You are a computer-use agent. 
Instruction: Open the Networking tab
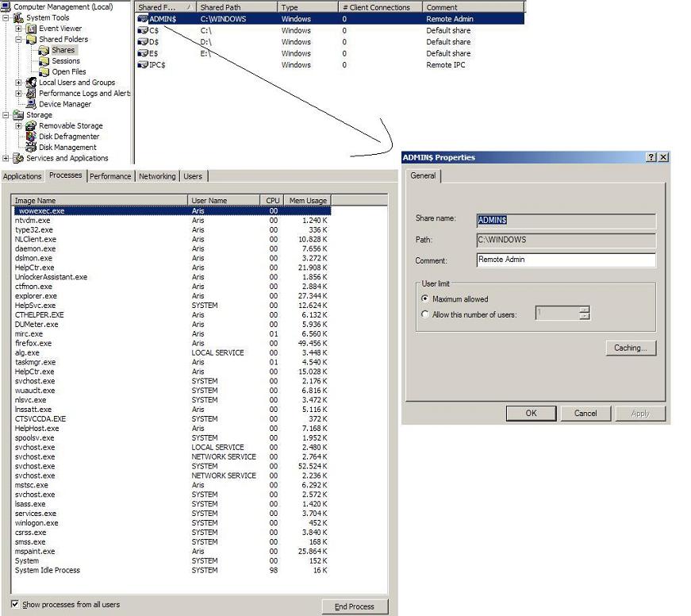[157, 176]
